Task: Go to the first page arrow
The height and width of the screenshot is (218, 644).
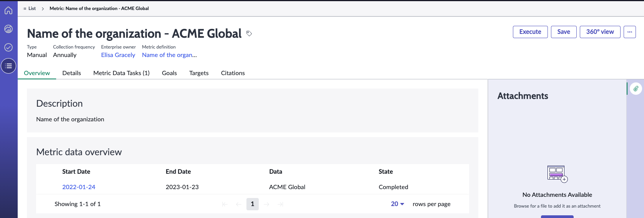Action: click(225, 204)
